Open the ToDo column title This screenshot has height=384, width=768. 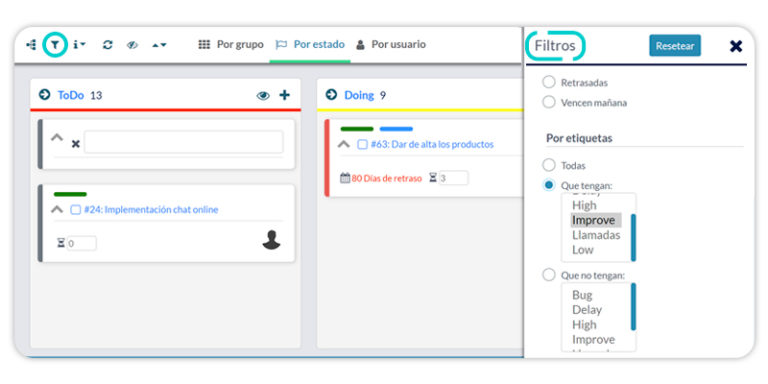tap(71, 95)
